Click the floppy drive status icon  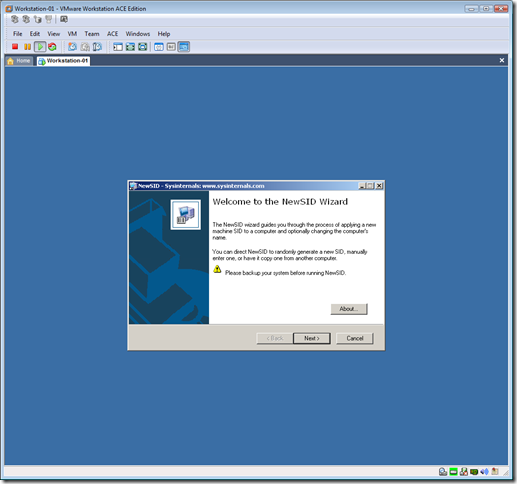point(464,471)
